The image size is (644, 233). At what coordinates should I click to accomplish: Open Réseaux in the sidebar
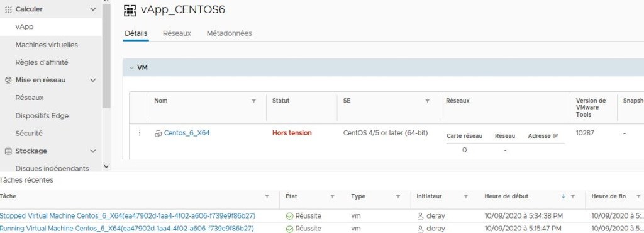pos(29,98)
